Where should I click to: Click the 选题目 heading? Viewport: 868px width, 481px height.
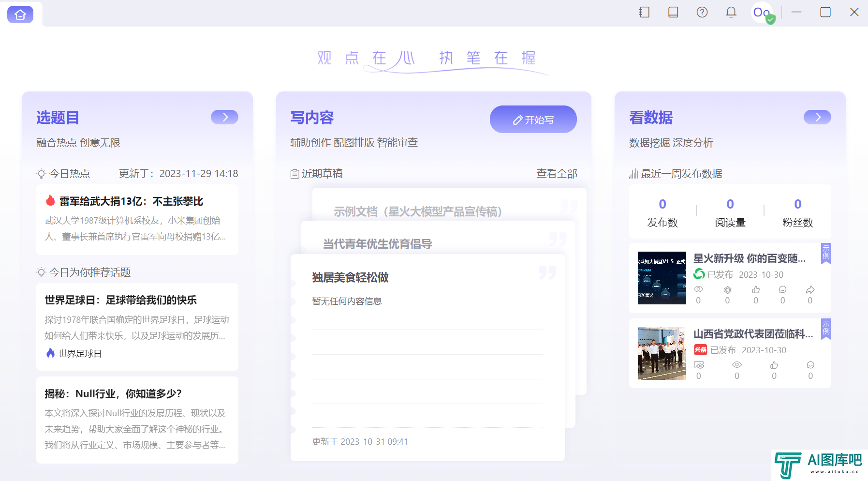pyautogui.click(x=58, y=118)
